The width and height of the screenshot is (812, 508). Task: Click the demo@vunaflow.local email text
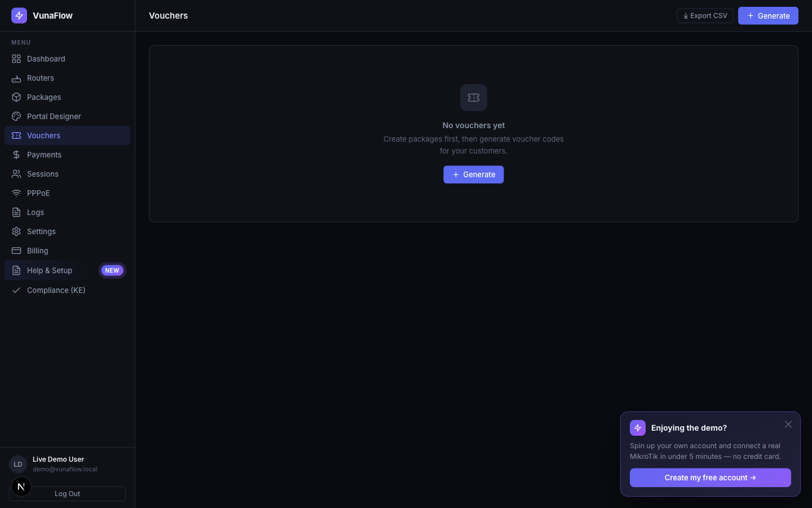tap(65, 469)
